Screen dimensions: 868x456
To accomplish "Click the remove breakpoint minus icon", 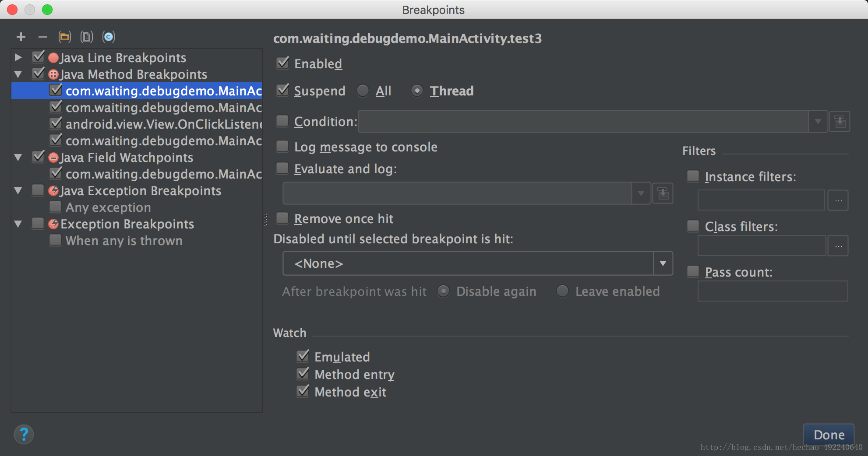I will coord(42,37).
